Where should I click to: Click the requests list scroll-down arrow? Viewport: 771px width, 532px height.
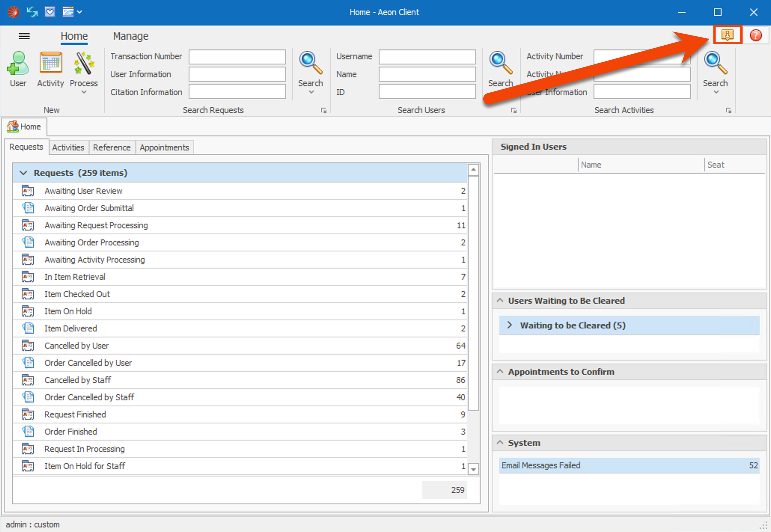pyautogui.click(x=473, y=469)
